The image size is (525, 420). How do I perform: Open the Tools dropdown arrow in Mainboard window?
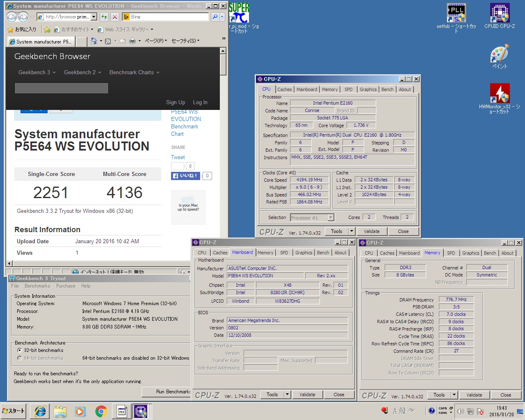click(x=287, y=395)
